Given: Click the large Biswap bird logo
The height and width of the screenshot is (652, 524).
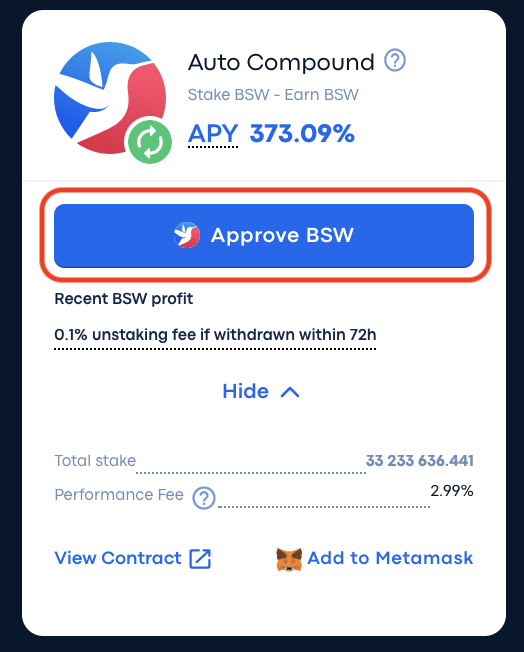Looking at the screenshot, I should (110, 98).
